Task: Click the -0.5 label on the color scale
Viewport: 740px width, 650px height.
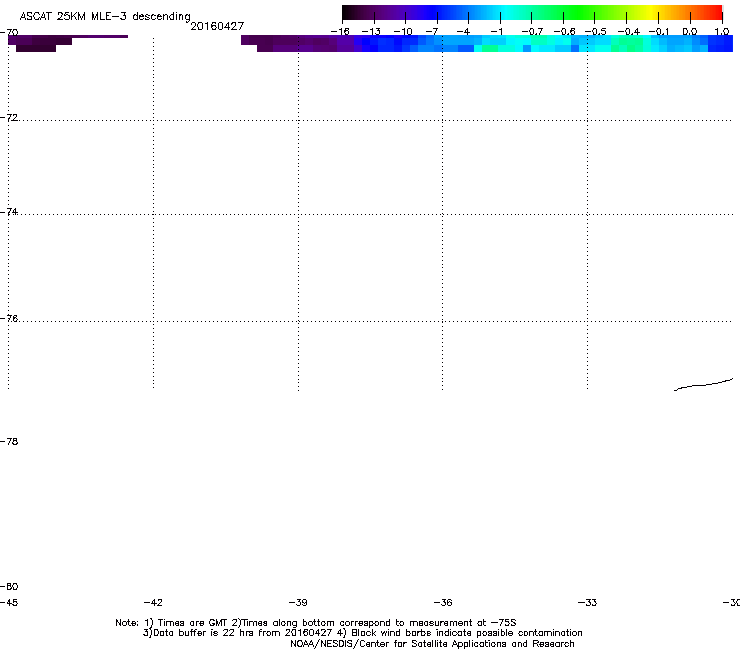Action: 596,32
